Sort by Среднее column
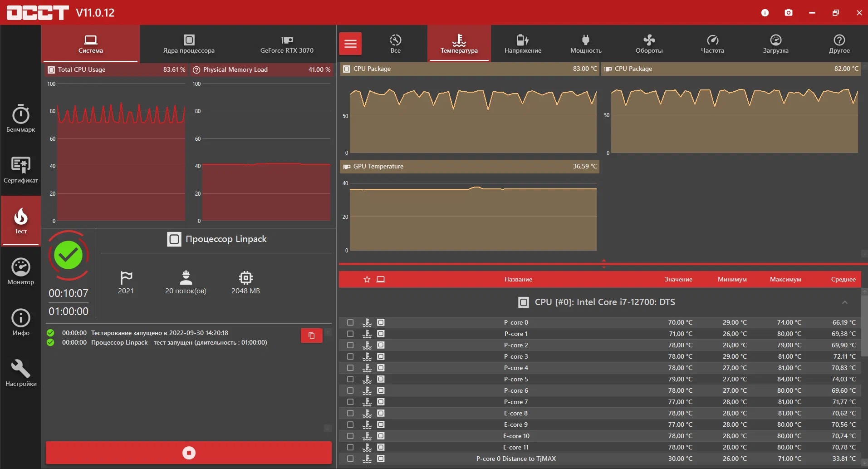The image size is (868, 469). coord(843,279)
